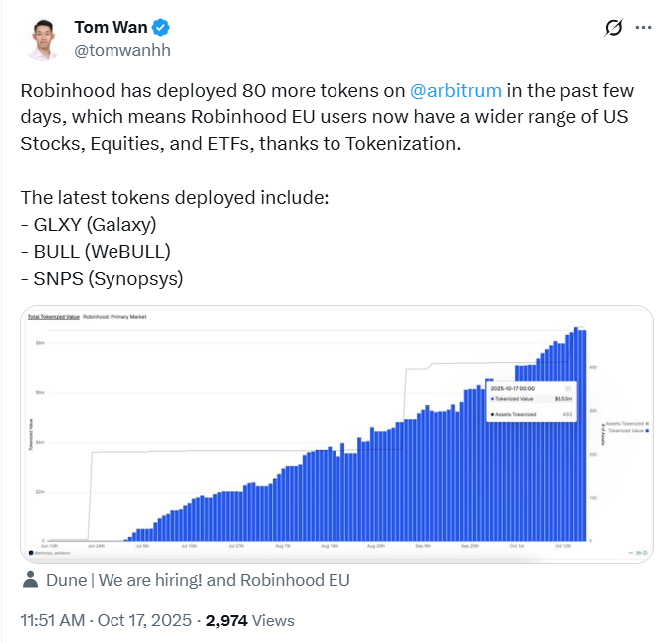Open the @tomwanhh handle link
672x643 pixels.
point(116,48)
